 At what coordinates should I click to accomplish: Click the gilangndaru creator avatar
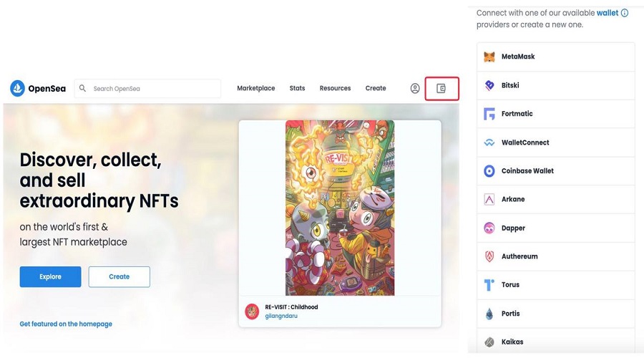point(252,311)
